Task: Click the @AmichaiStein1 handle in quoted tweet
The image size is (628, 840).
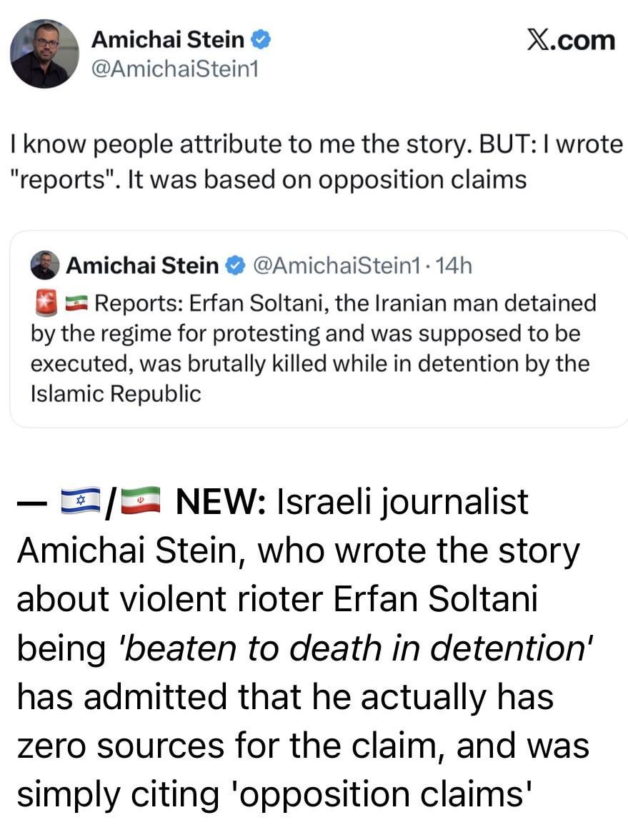Action: (x=335, y=266)
